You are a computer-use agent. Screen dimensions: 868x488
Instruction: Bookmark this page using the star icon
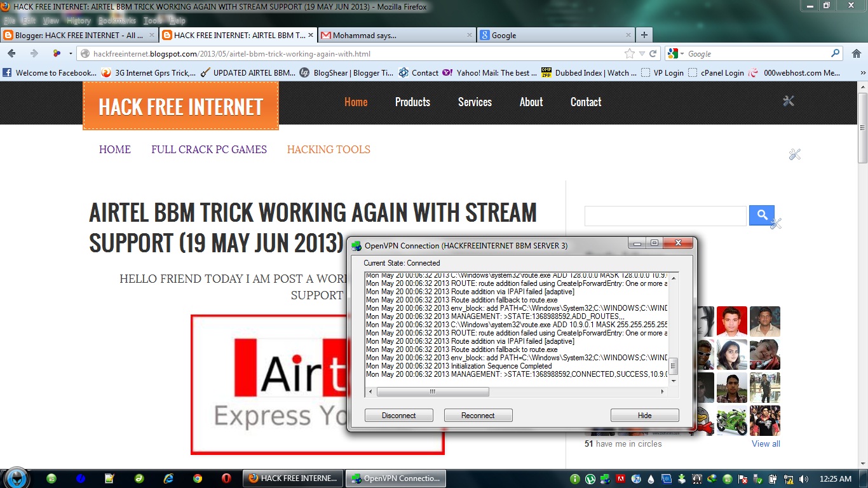coord(629,54)
